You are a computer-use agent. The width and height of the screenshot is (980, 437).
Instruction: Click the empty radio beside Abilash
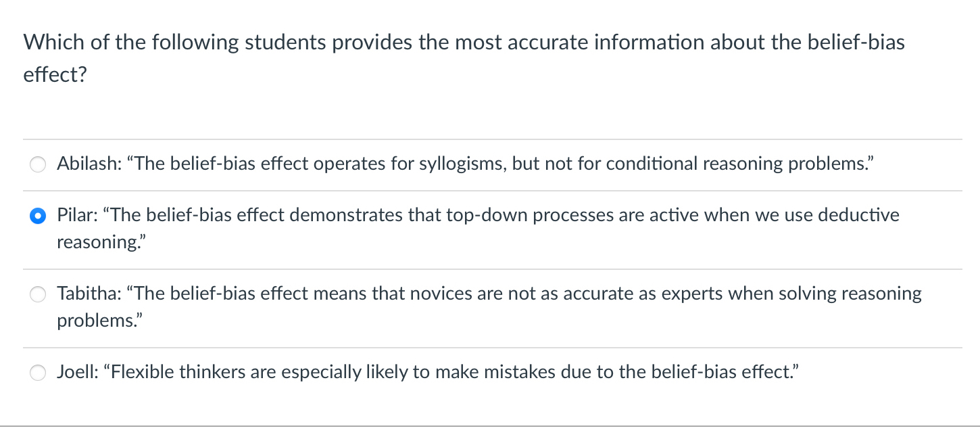pos(38,164)
